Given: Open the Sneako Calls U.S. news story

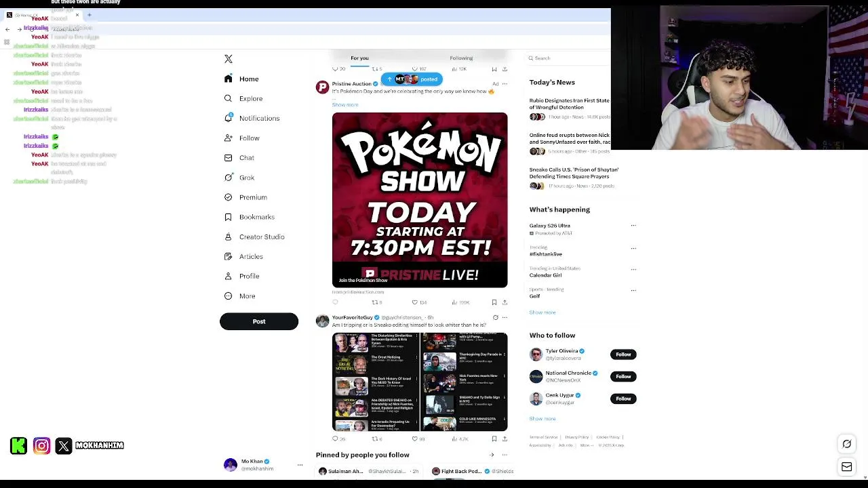Looking at the screenshot, I should pyautogui.click(x=574, y=178).
